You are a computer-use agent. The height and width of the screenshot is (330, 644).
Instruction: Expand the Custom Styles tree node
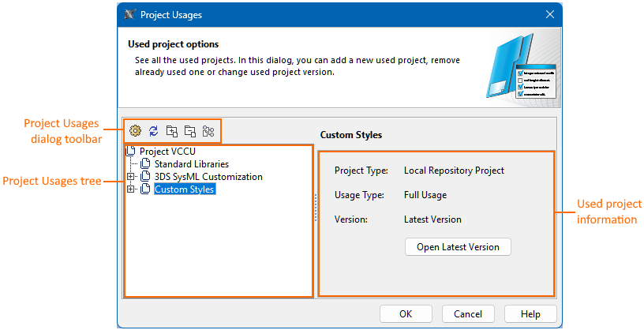[x=131, y=189]
